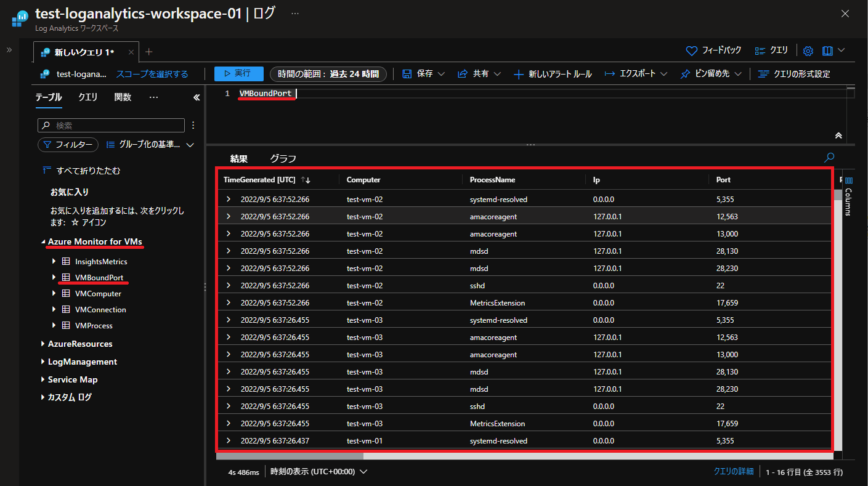This screenshot has width=868, height=486.
Task: Switch to the 結果 tab
Action: (x=238, y=159)
